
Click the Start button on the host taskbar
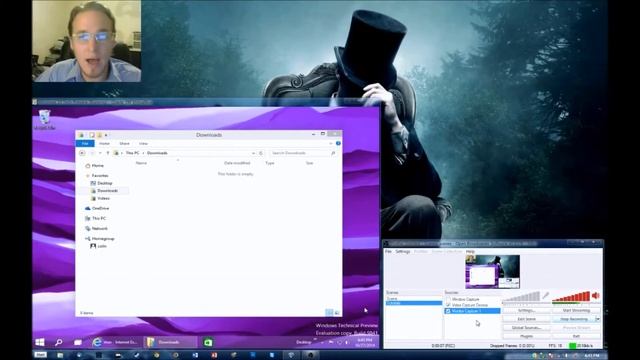40,355
